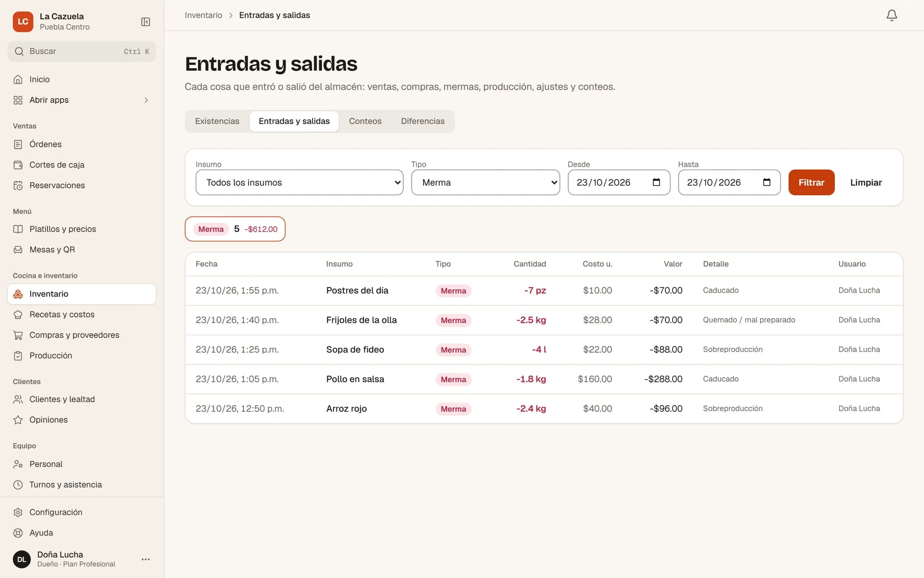Select the Entradas y salidas tab
The height and width of the screenshot is (578, 924).
[x=294, y=121]
